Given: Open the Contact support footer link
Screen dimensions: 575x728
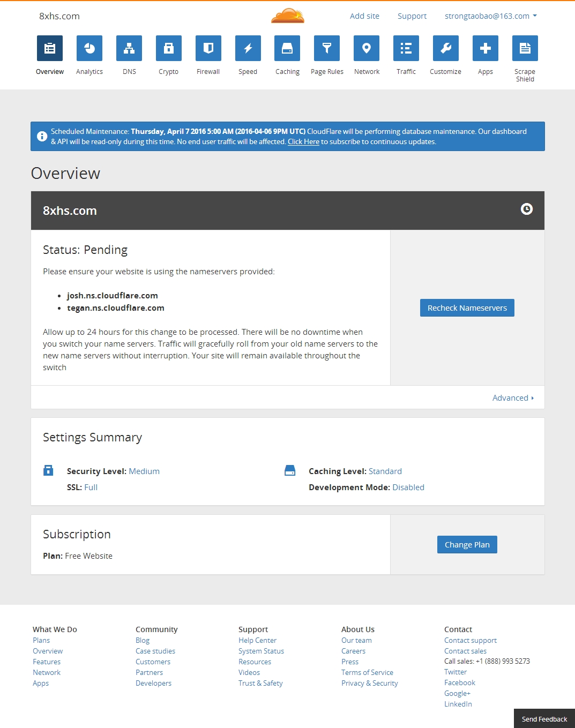Looking at the screenshot, I should [471, 641].
